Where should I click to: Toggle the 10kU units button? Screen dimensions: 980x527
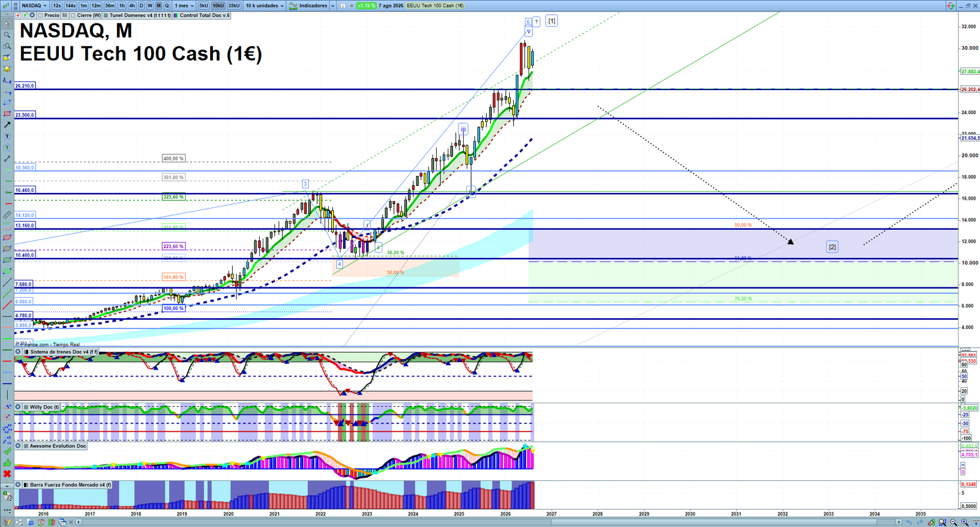(218, 6)
